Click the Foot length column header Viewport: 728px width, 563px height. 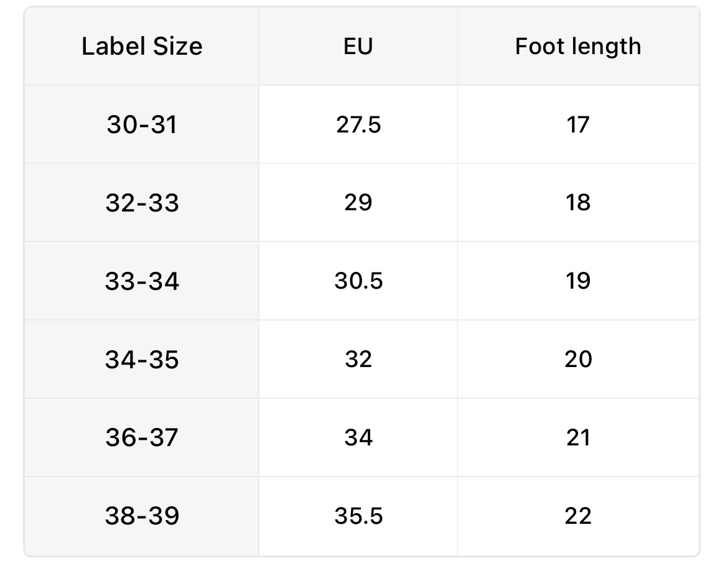577,47
